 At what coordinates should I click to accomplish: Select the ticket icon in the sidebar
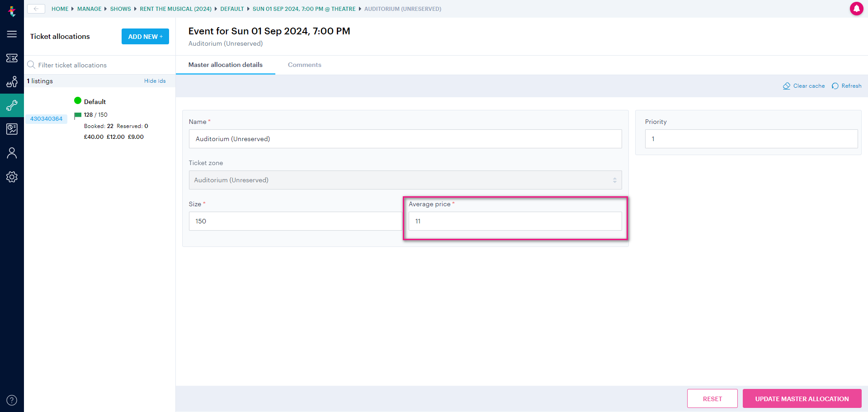(x=12, y=58)
